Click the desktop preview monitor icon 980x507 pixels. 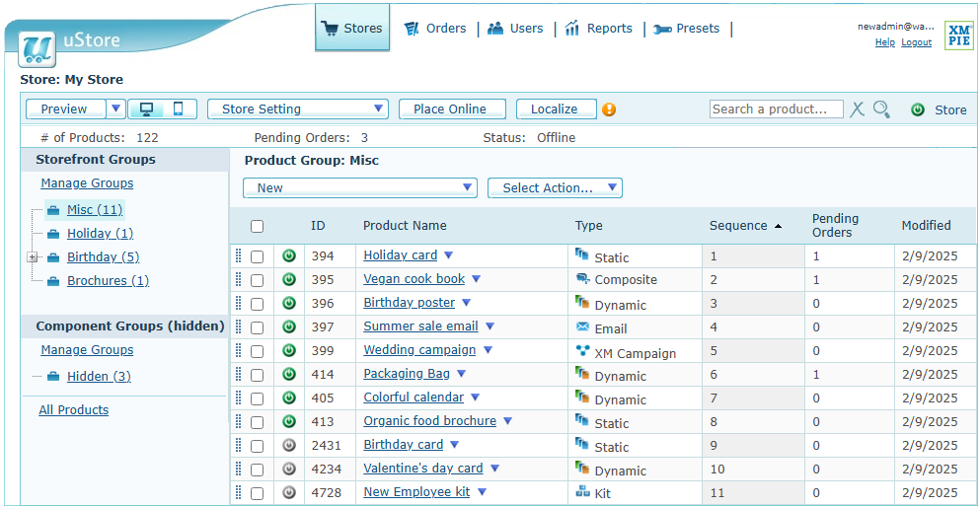(x=146, y=109)
